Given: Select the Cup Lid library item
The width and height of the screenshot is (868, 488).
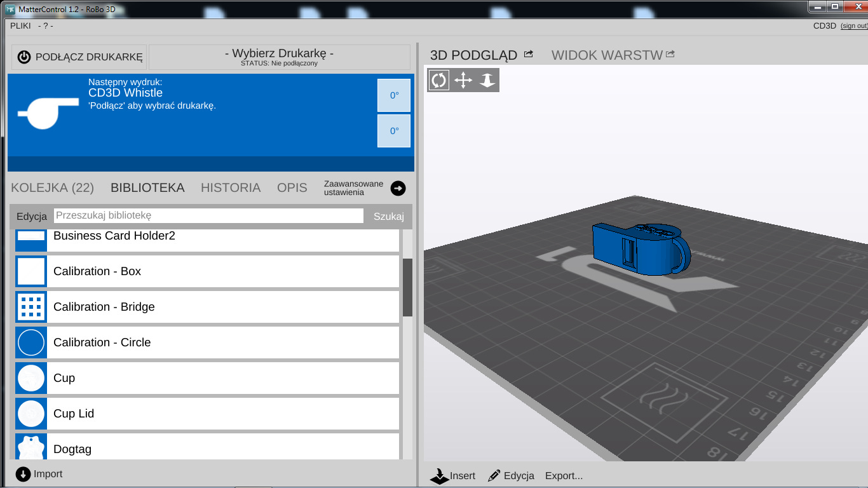Looking at the screenshot, I should [207, 414].
